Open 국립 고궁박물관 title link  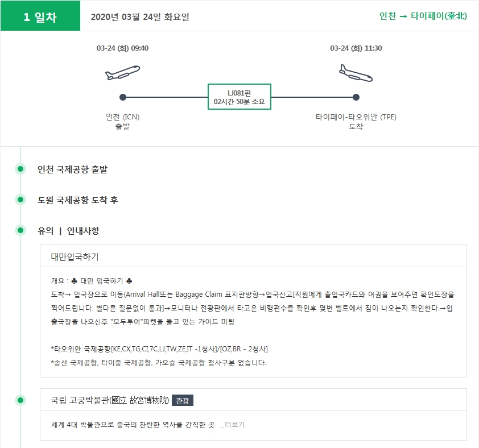click(110, 400)
